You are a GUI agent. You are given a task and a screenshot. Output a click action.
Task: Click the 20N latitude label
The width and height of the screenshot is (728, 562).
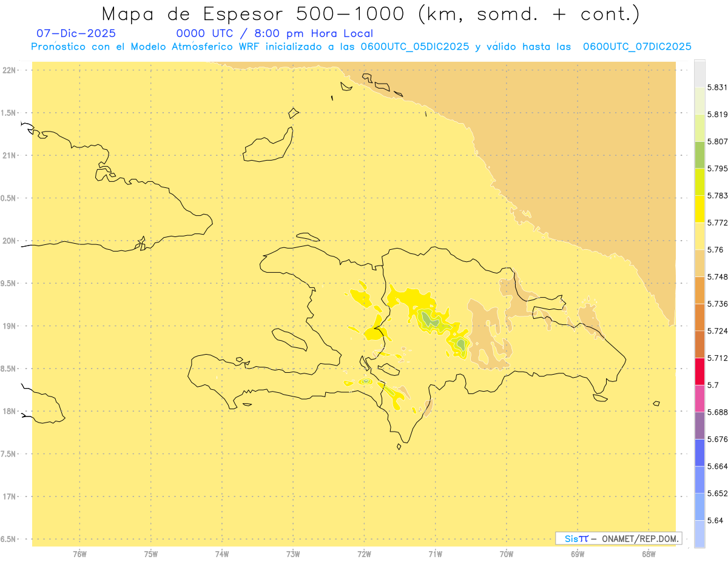[x=9, y=241]
